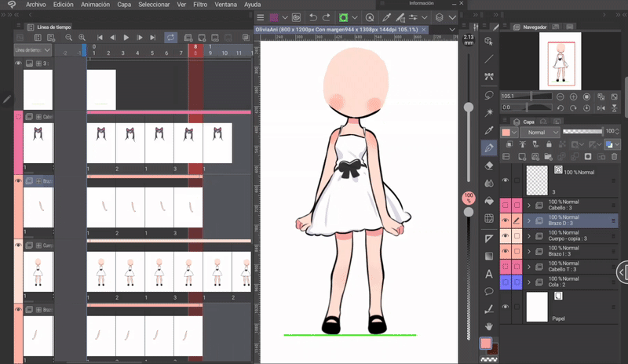The width and height of the screenshot is (628, 364).
Task: Play the animation in timeline
Action: (126, 37)
